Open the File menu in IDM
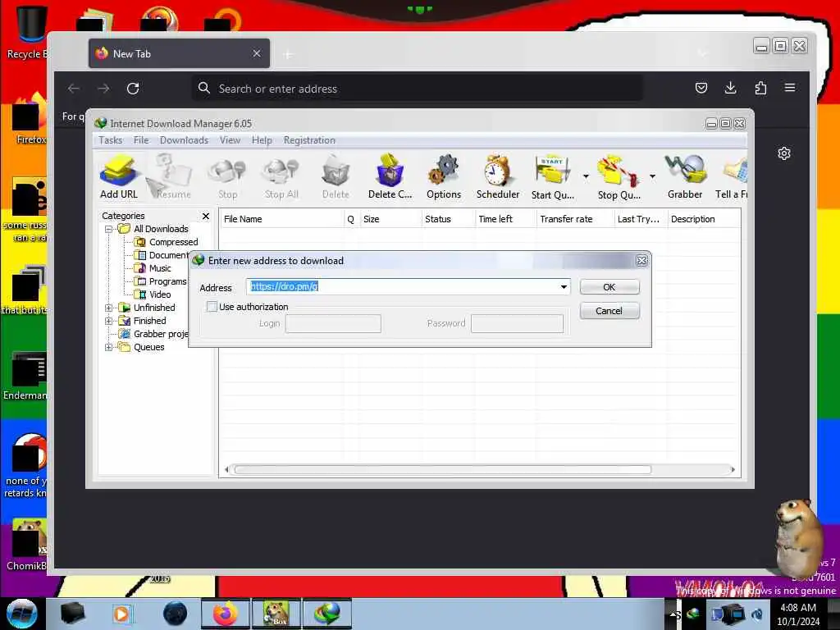Viewport: 840px width, 630px height. point(141,140)
